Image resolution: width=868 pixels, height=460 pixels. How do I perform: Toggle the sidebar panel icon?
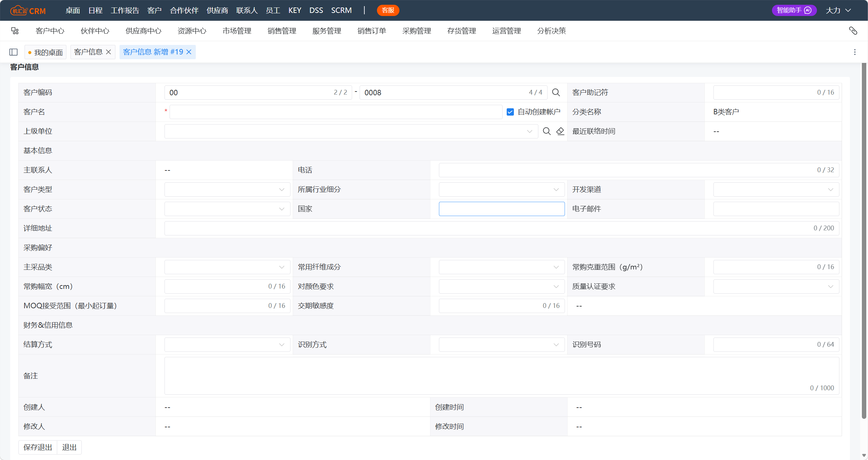pos(14,52)
